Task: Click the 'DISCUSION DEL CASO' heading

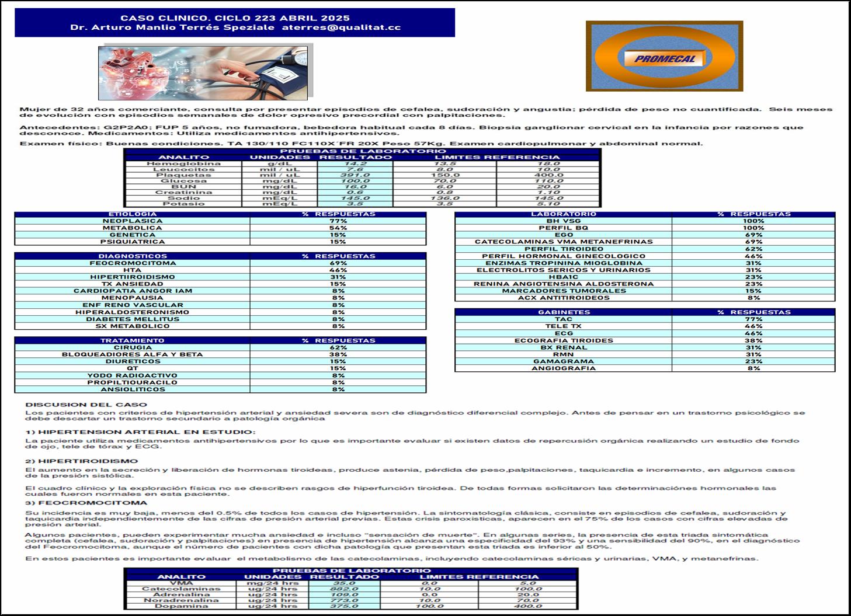Action: pyautogui.click(x=86, y=405)
